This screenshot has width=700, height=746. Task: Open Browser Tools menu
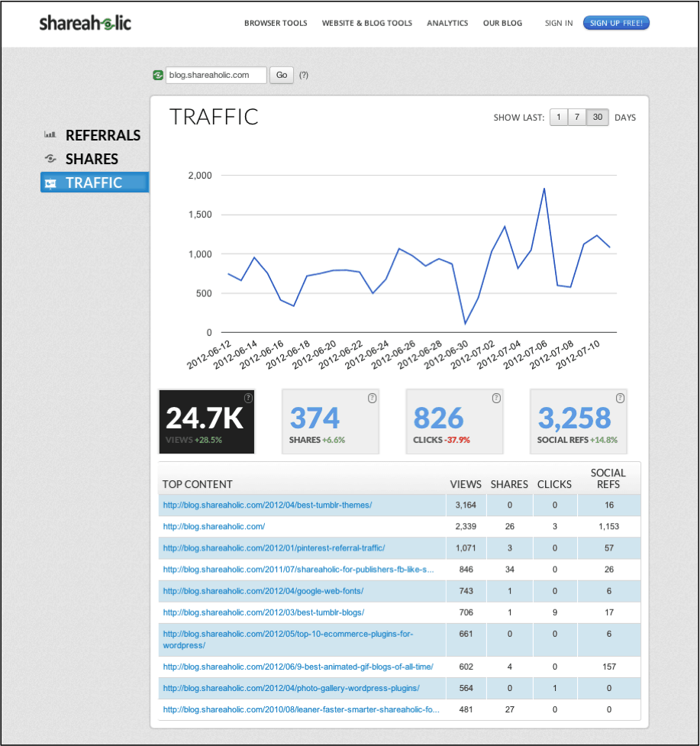276,23
